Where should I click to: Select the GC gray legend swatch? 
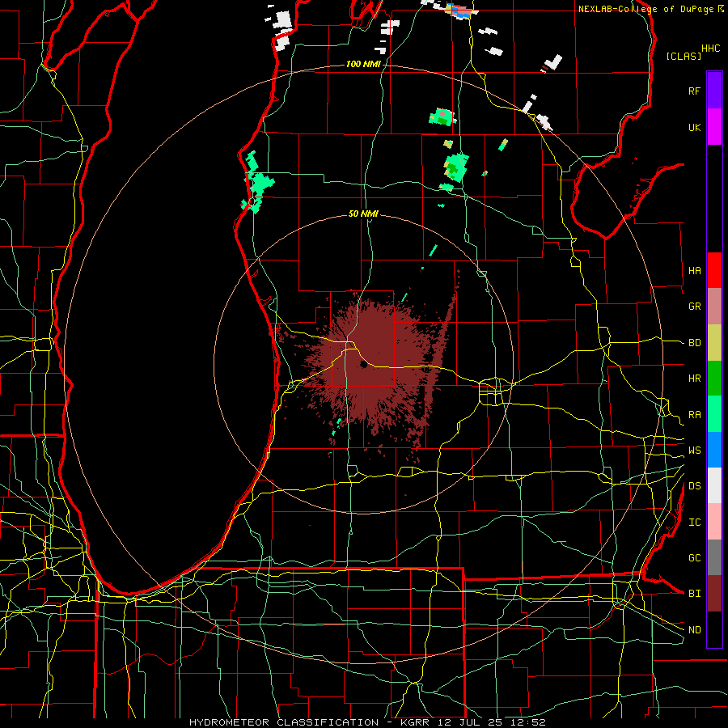714,557
